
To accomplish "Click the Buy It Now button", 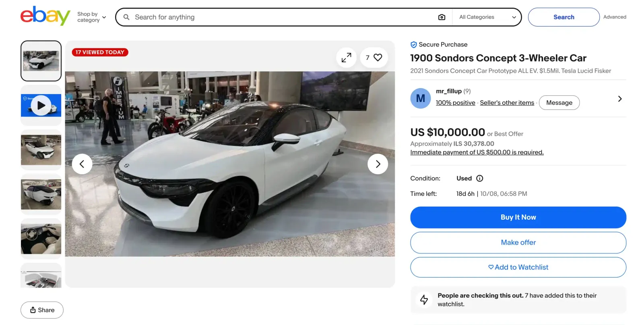I will [518, 217].
